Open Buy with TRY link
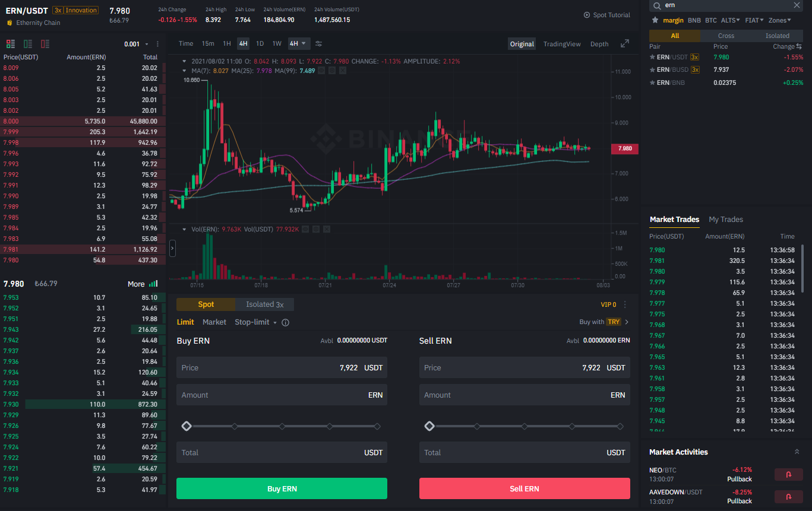The height and width of the screenshot is (511, 812). point(604,322)
